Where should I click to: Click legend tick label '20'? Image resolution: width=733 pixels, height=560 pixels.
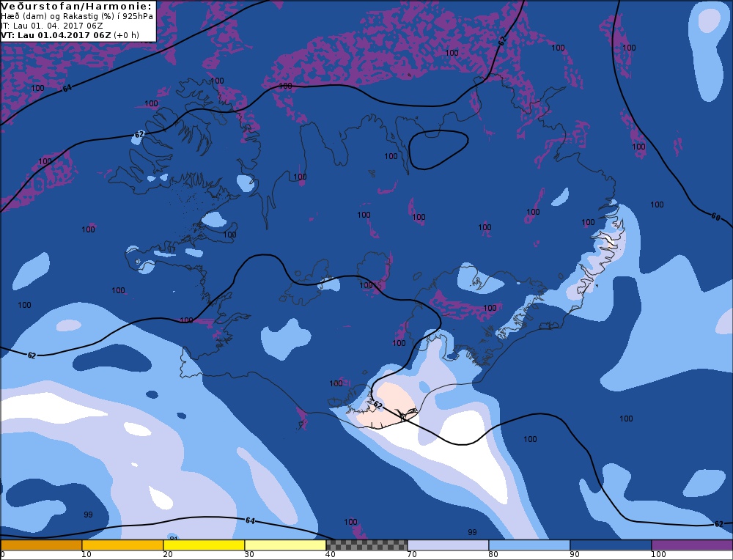click(167, 555)
